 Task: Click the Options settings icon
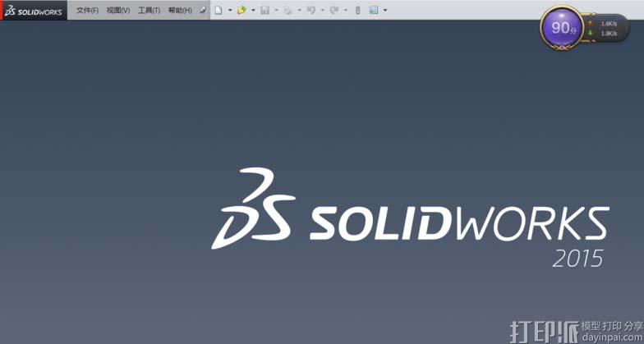[x=374, y=11]
